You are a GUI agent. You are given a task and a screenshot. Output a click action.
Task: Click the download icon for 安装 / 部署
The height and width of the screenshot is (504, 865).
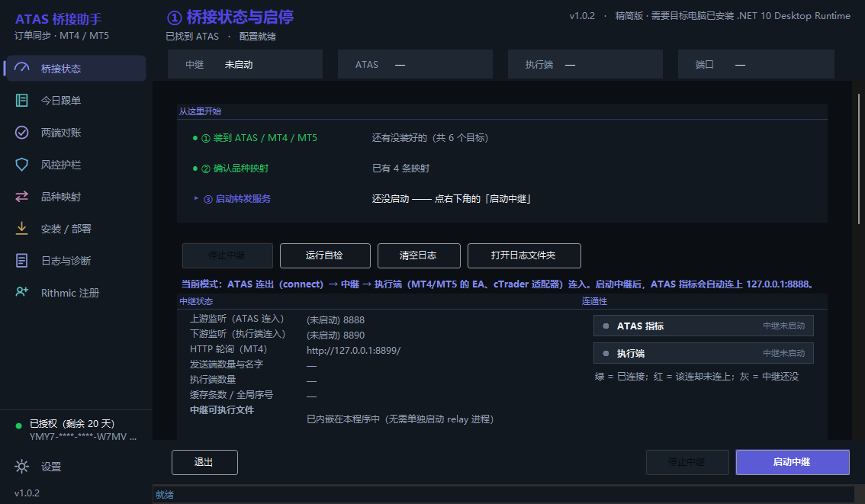pyautogui.click(x=21, y=228)
